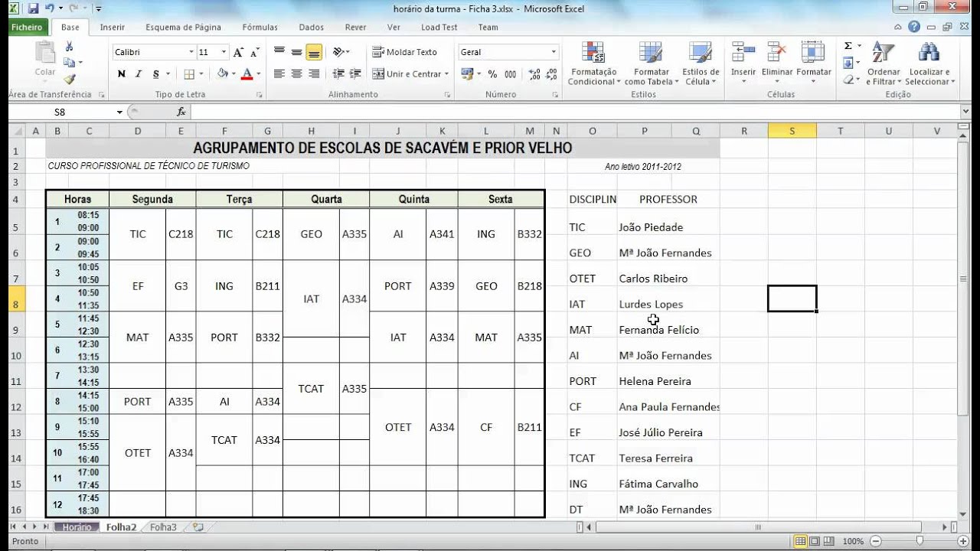
Task: Increase decimal places
Action: pos(534,74)
